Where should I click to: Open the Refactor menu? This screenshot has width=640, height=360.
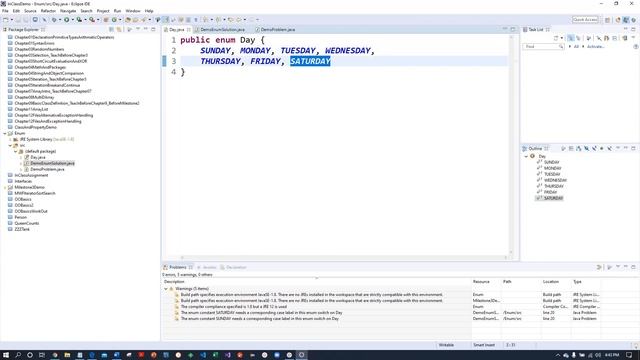point(48,11)
